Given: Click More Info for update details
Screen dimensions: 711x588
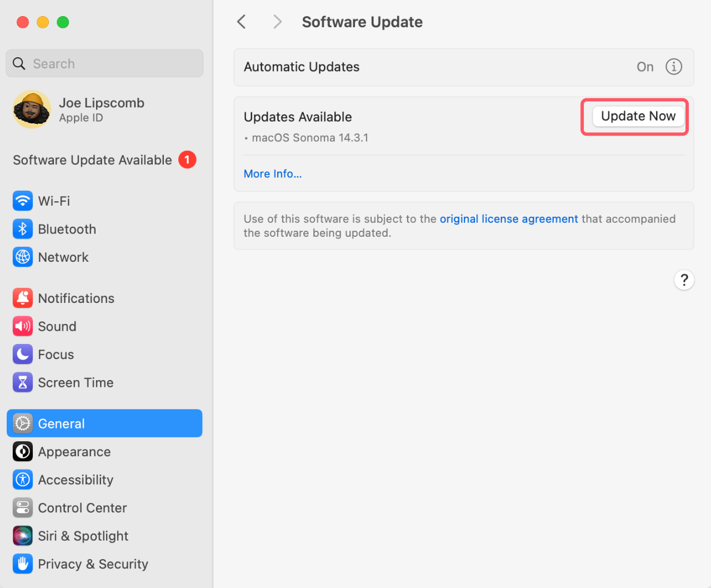Looking at the screenshot, I should pos(272,173).
